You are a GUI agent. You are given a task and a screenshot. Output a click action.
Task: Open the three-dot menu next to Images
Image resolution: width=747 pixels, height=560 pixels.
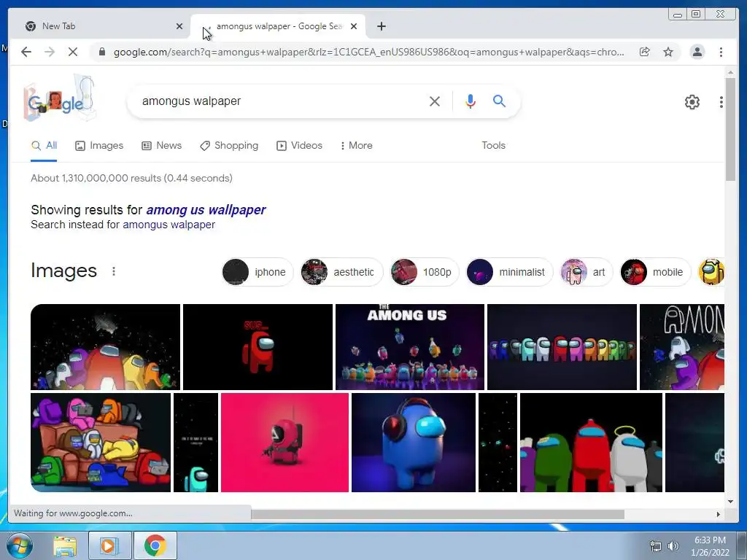tap(113, 271)
